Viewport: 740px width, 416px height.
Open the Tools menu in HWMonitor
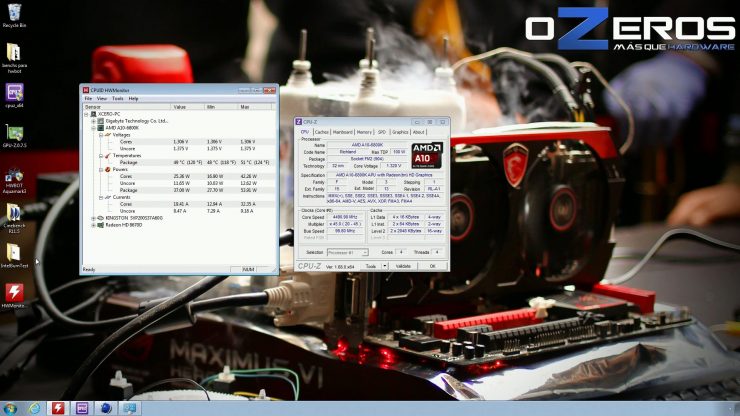coord(118,99)
